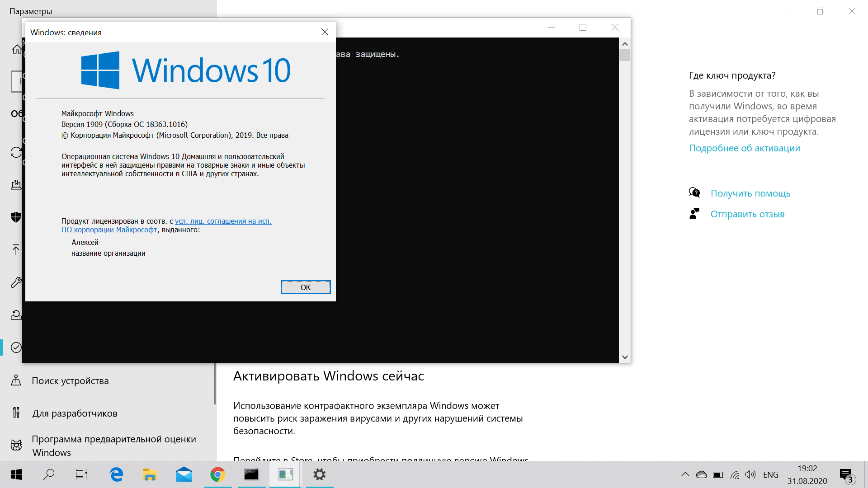Click the Поиск устройства sidebar icon

click(x=16, y=380)
